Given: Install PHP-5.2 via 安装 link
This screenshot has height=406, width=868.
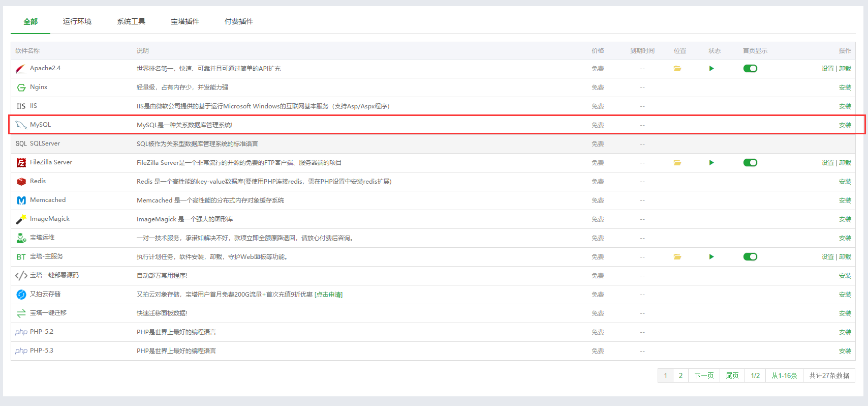Looking at the screenshot, I should [x=845, y=332].
